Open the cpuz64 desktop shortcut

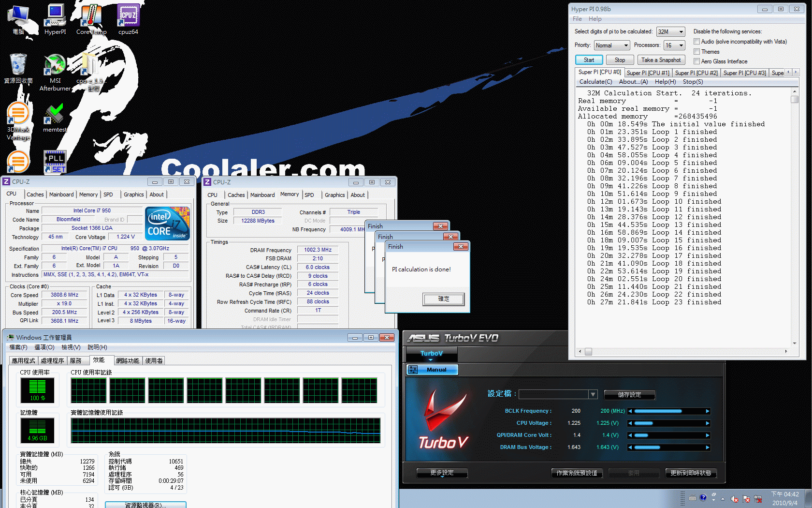click(128, 19)
